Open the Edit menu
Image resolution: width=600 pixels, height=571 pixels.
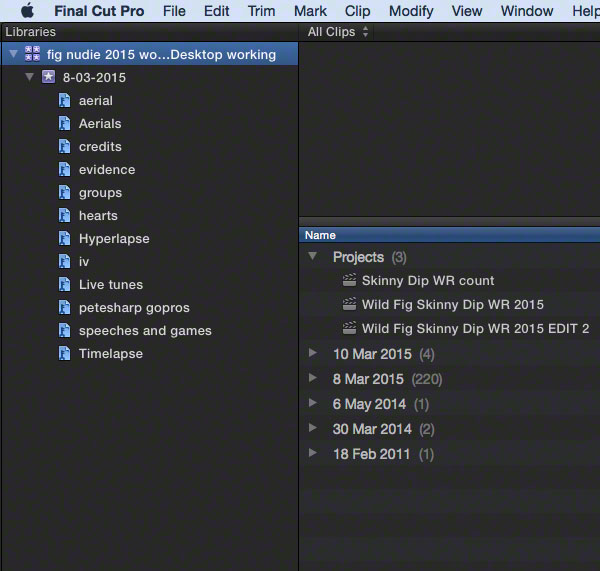[217, 11]
